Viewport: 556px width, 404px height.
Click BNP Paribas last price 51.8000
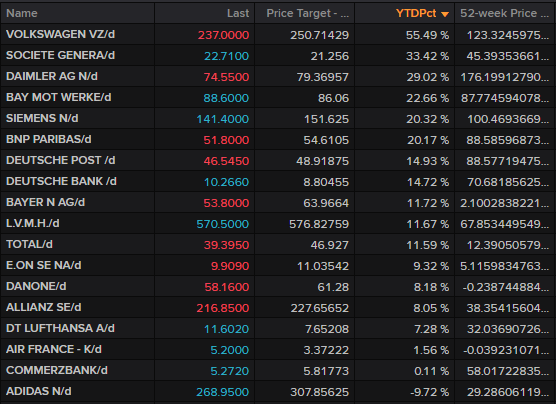coord(226,140)
